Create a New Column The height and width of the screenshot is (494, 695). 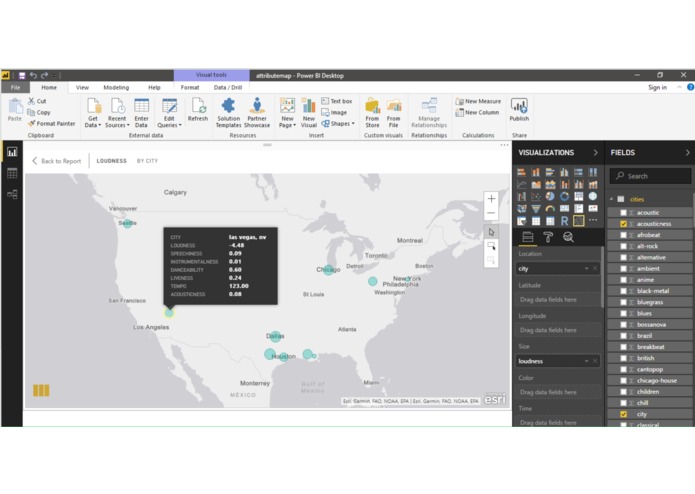pos(477,113)
